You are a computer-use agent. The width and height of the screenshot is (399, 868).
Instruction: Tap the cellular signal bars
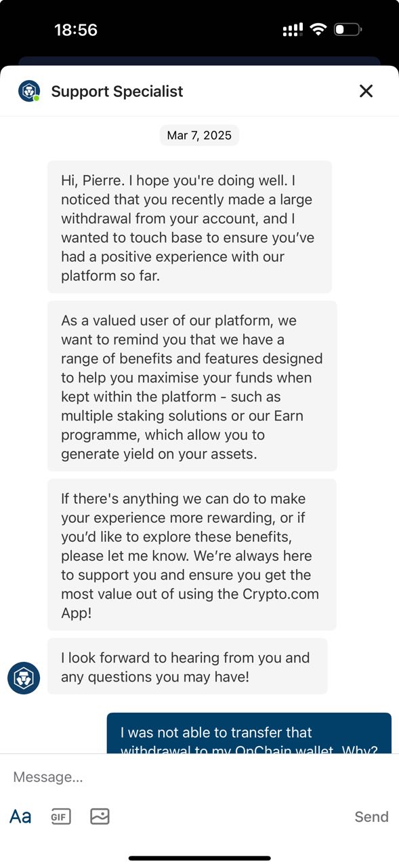[x=293, y=30]
